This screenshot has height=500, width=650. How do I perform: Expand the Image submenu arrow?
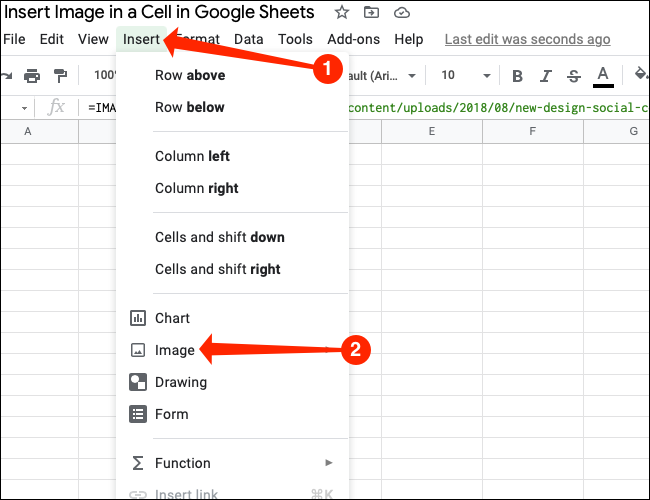point(330,350)
